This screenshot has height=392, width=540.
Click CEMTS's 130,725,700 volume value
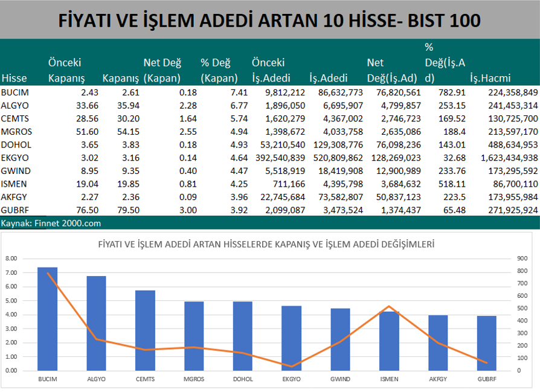[513, 119]
